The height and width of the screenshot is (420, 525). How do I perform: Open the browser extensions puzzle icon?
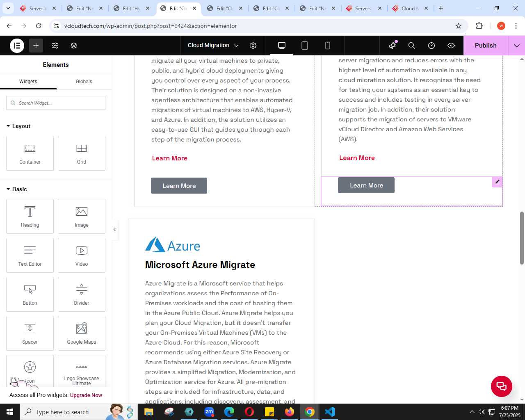coord(479,26)
